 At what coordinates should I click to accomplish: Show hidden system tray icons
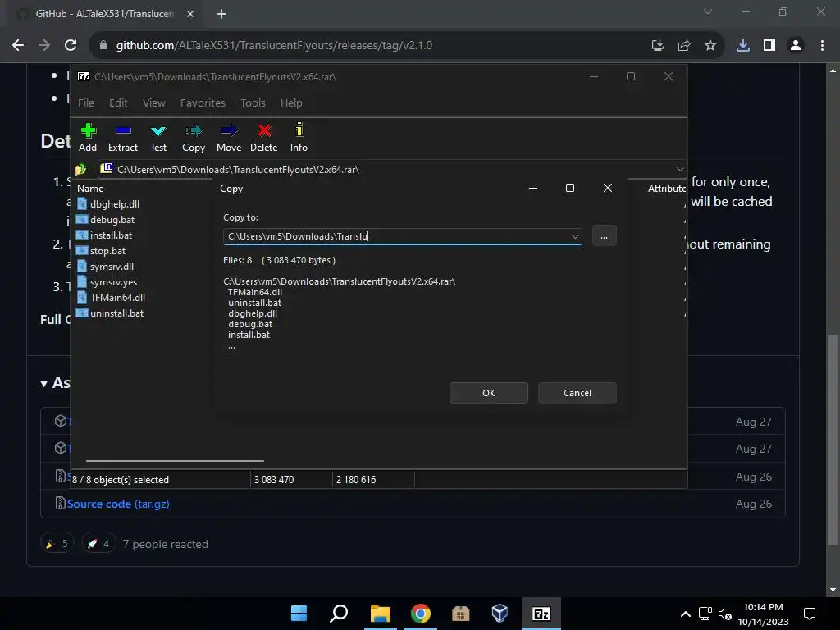tap(685, 614)
